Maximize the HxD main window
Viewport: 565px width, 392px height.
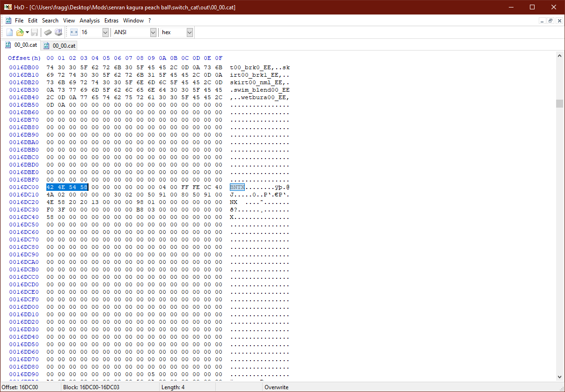(x=532, y=7)
